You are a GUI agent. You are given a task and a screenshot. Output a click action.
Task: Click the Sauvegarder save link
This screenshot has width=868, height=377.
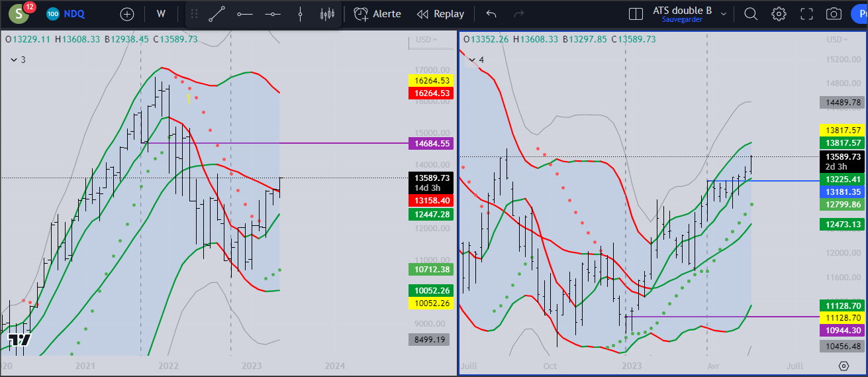click(x=682, y=20)
